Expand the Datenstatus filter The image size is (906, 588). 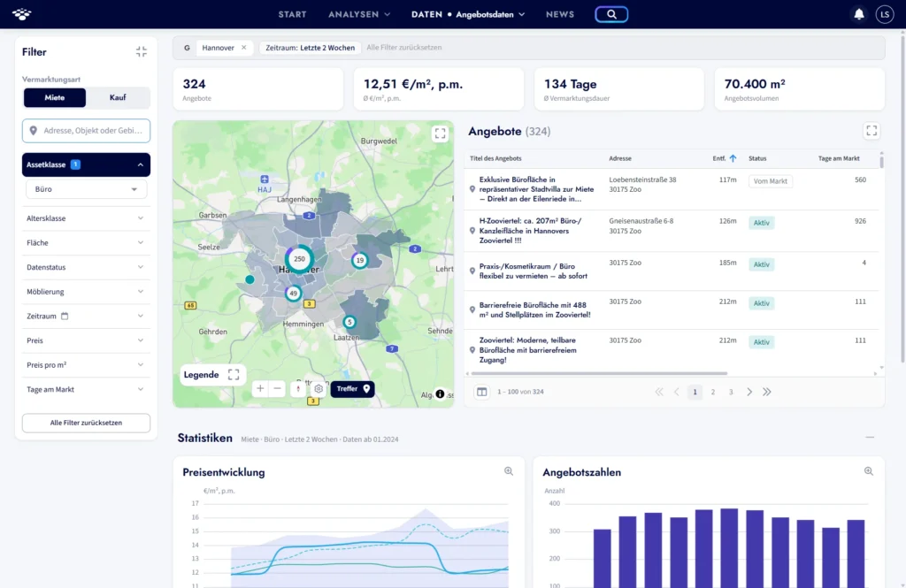[86, 267]
